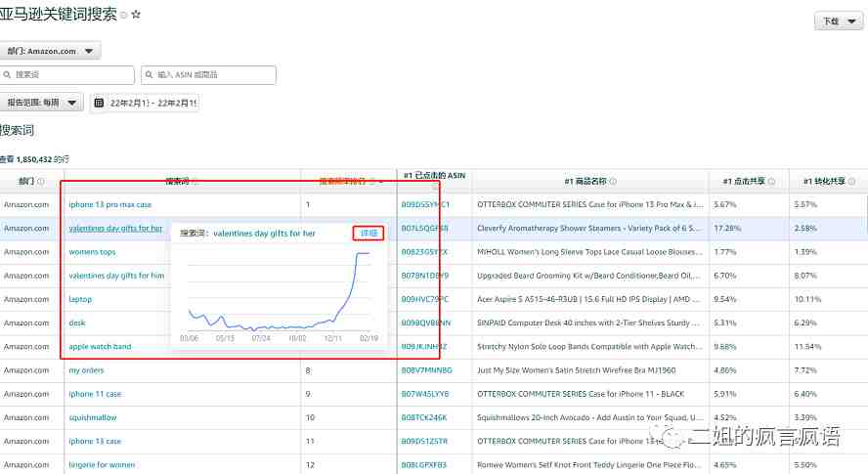Screen dimensions: 868x474
Task: Open search term valentines day gifts for him
Action: click(x=116, y=276)
